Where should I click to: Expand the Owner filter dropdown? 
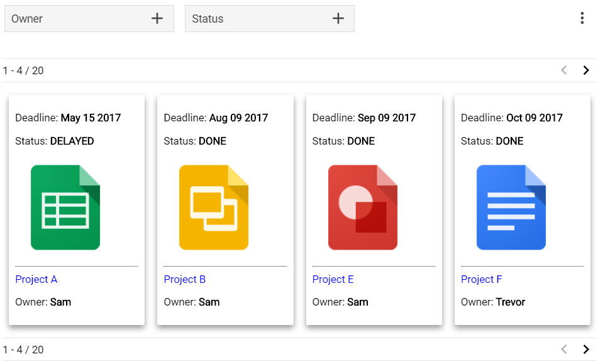click(x=89, y=18)
